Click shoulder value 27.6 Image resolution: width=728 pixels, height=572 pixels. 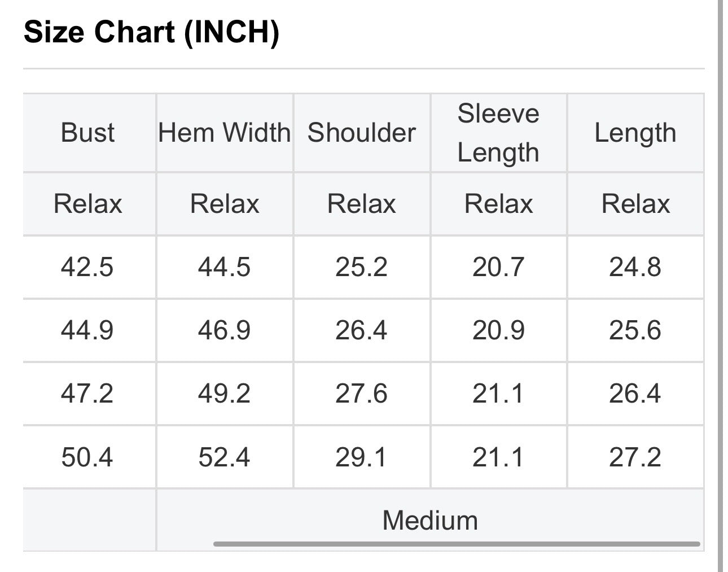pos(361,393)
